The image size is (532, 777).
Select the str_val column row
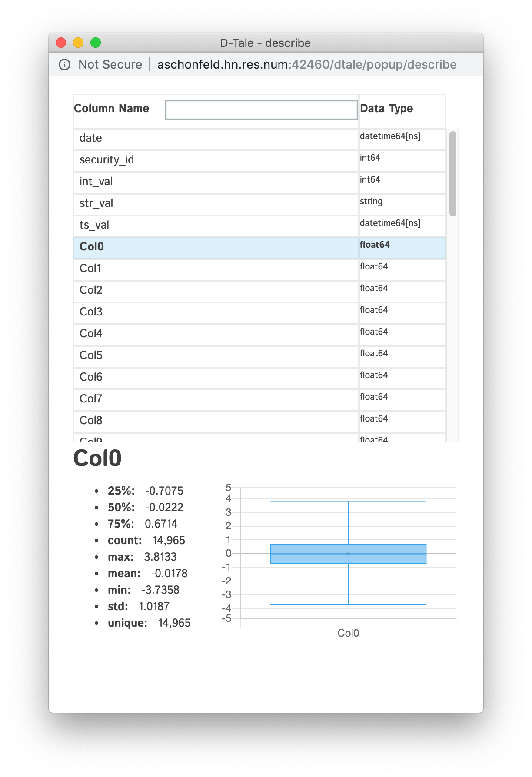216,204
